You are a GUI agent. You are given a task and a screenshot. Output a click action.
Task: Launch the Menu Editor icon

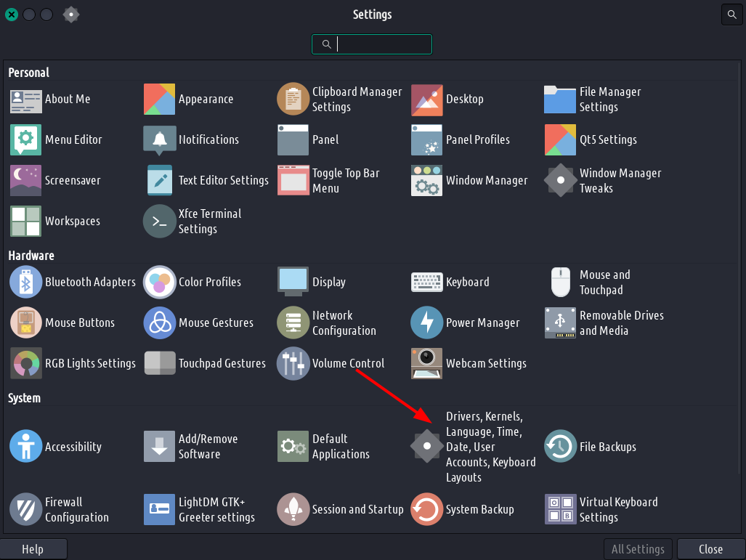point(25,140)
